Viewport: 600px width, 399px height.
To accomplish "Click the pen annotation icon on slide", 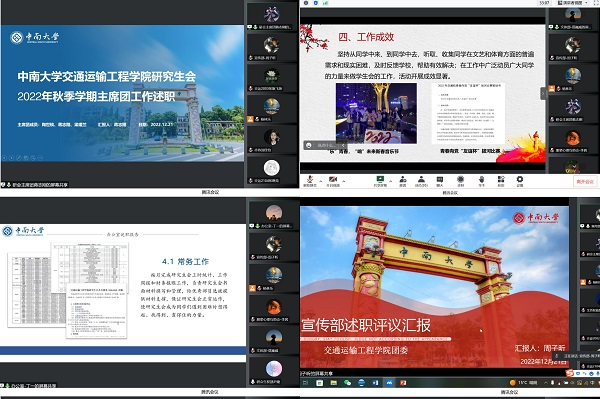I will tap(19, 158).
